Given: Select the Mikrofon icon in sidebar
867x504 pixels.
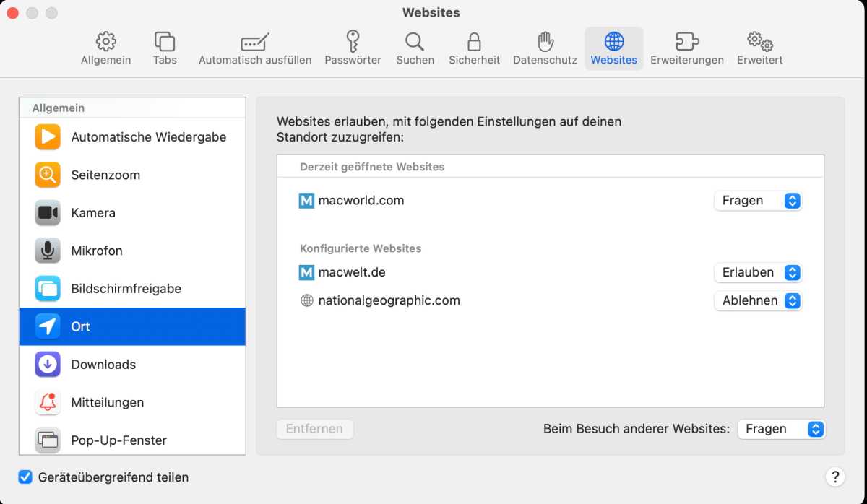Looking at the screenshot, I should (48, 251).
